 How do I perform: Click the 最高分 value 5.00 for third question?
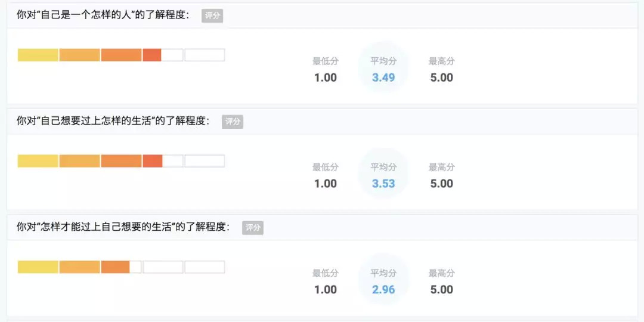coord(442,290)
